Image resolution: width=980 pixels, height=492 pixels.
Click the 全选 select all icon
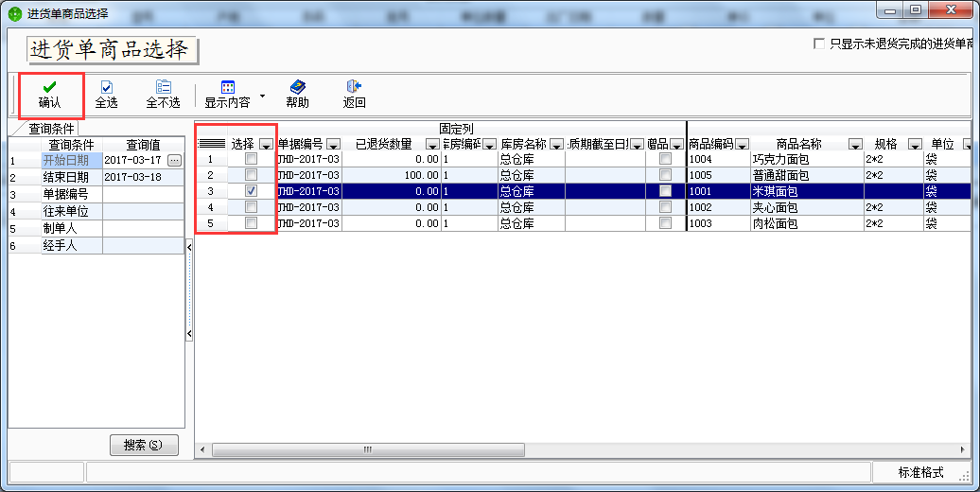tap(107, 87)
